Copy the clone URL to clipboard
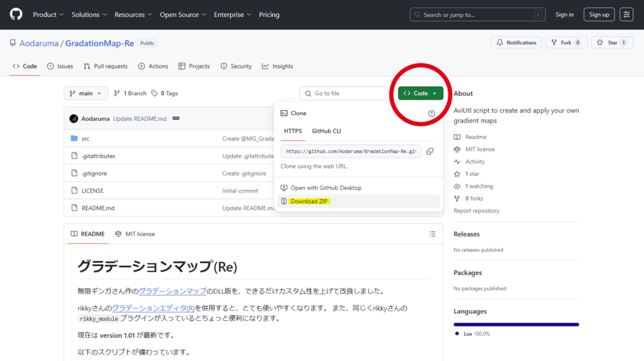The image size is (644, 361). coord(430,151)
